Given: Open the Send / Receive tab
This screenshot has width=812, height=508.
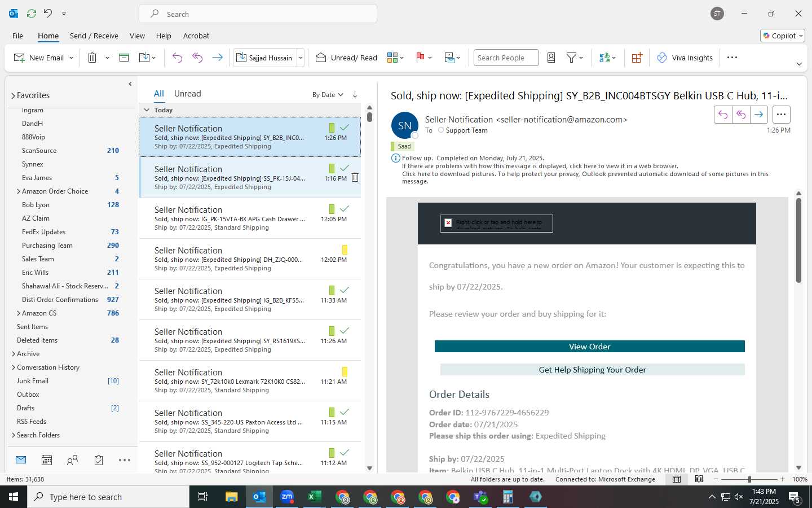Looking at the screenshot, I should tap(94, 36).
